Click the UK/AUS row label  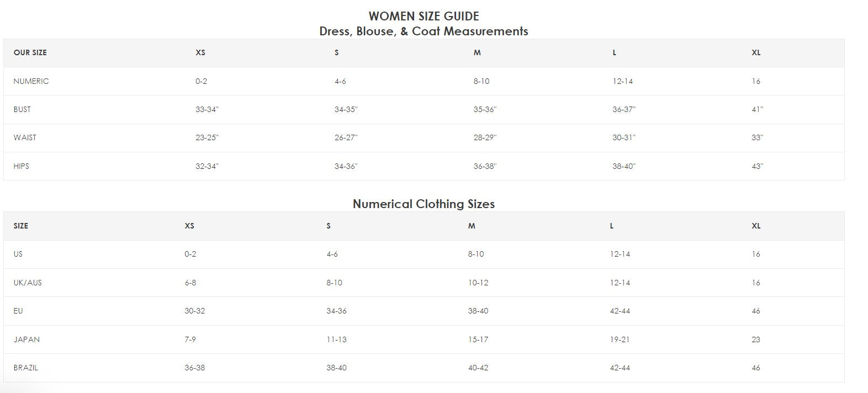[x=28, y=283]
